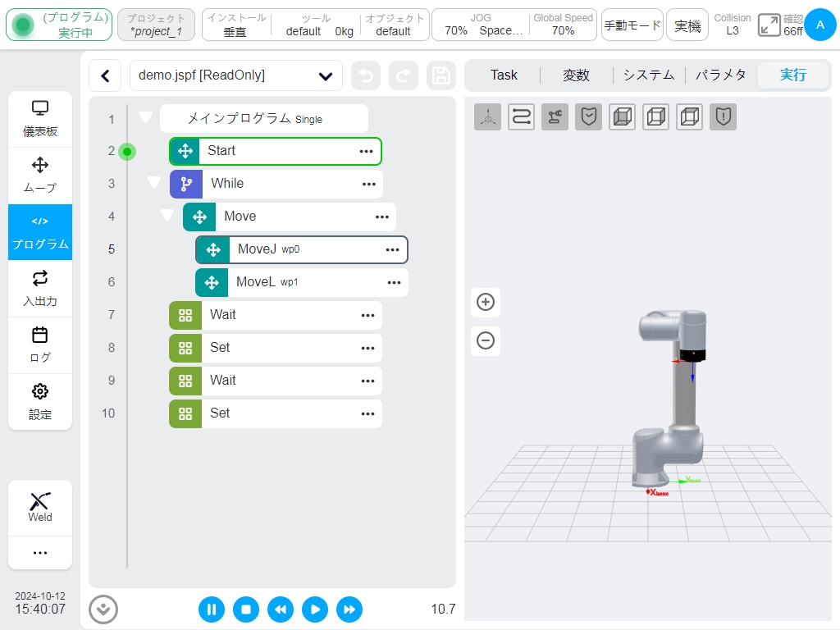Save the program with the floppy icon
The image size is (840, 630).
point(441,75)
